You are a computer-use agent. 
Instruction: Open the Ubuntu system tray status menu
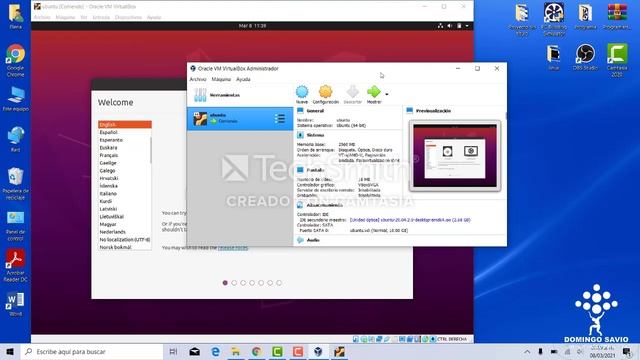(453, 26)
